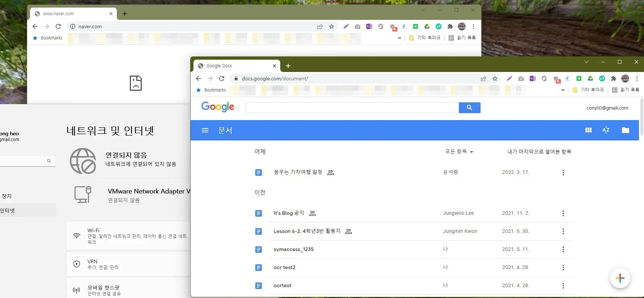
Task: Open the ocr test2 document
Action: coord(285,267)
